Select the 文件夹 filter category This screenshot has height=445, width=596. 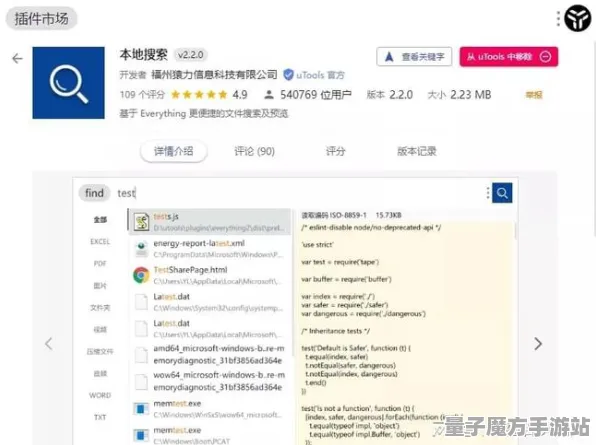coord(100,308)
